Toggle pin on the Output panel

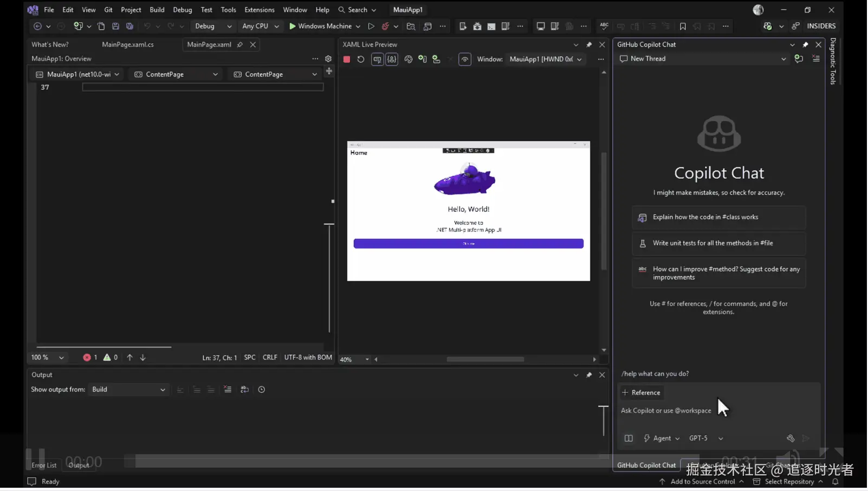[x=589, y=375]
